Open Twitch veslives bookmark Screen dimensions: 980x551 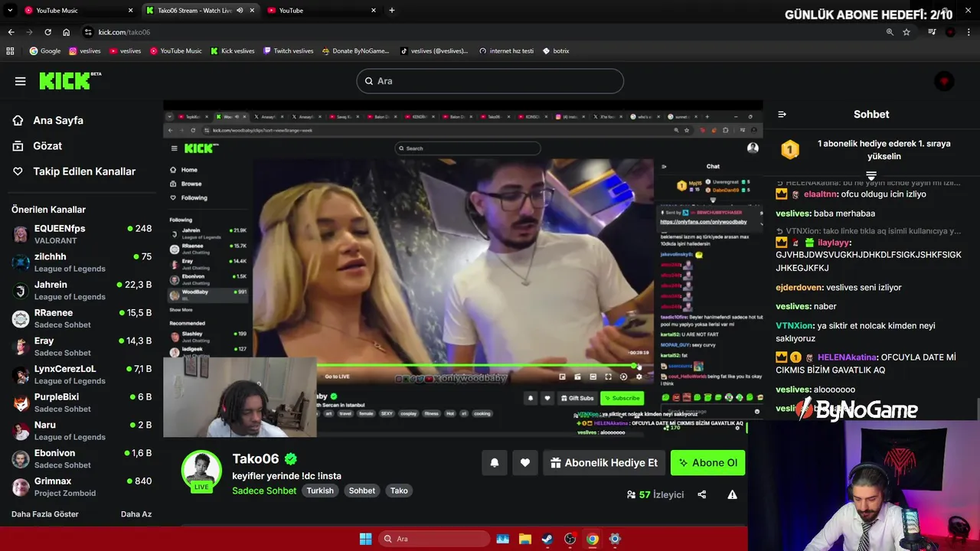tap(288, 51)
